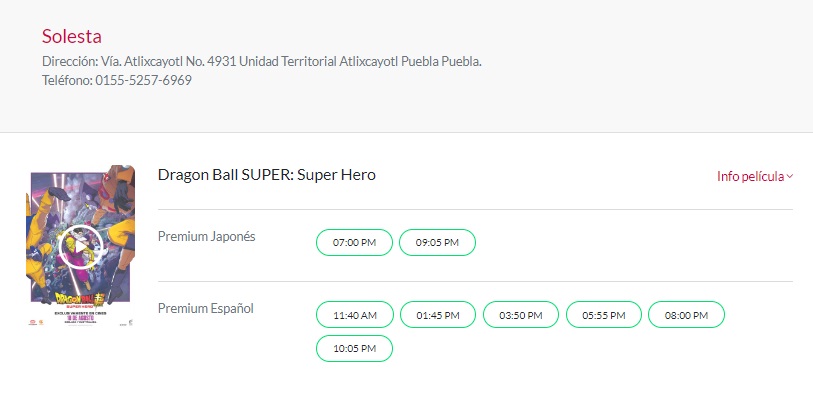Image resolution: width=813 pixels, height=409 pixels.
Task: Click the Teléfono 0155-5257-6969 number
Action: pos(143,80)
